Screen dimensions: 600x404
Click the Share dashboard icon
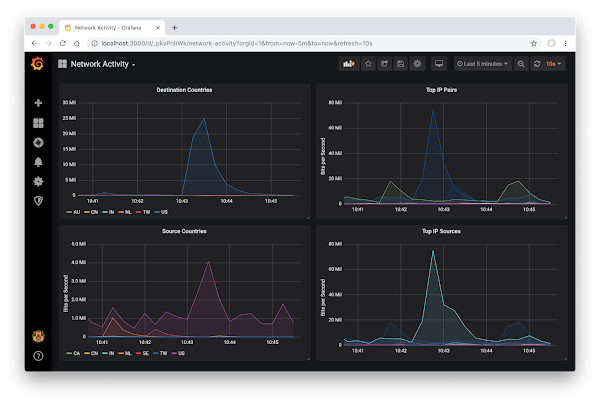[x=384, y=64]
